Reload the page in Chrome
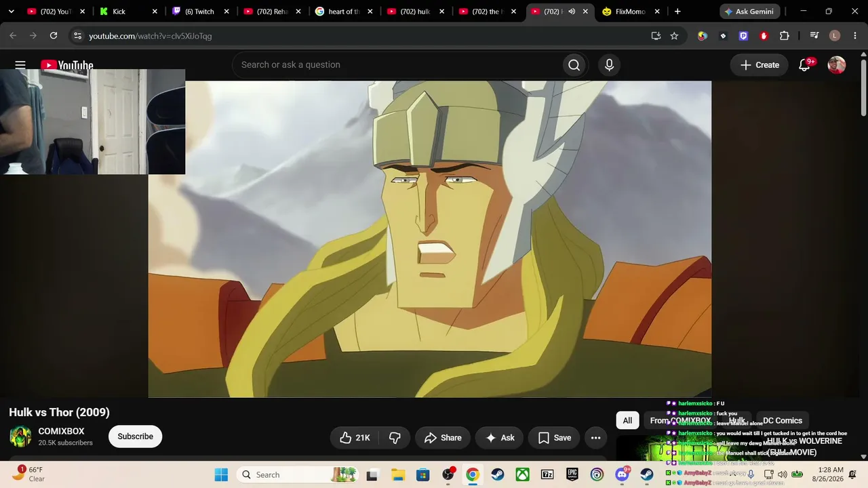The image size is (868, 488). coord(54,36)
